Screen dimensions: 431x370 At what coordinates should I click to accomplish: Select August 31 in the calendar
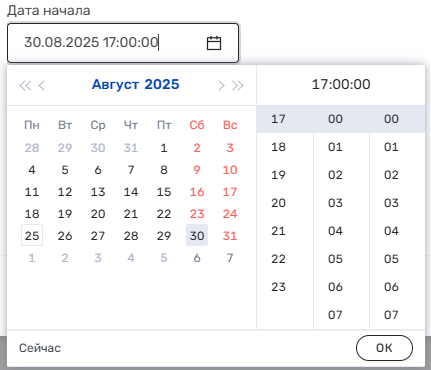230,235
